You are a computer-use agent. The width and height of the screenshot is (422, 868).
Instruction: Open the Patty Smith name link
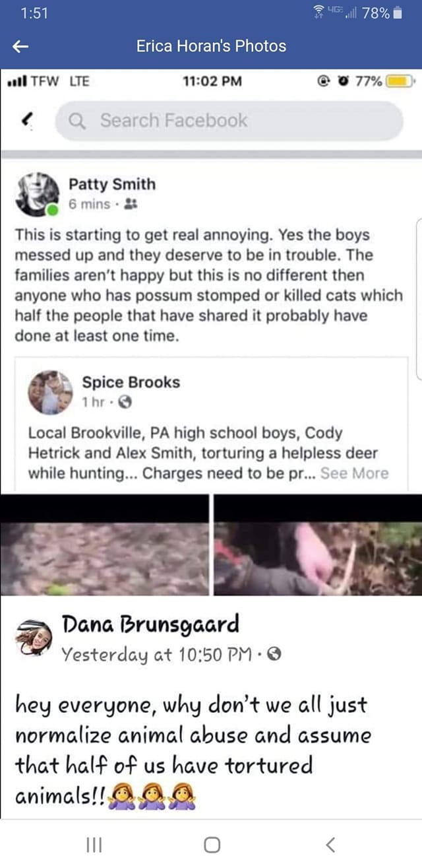[x=112, y=184]
